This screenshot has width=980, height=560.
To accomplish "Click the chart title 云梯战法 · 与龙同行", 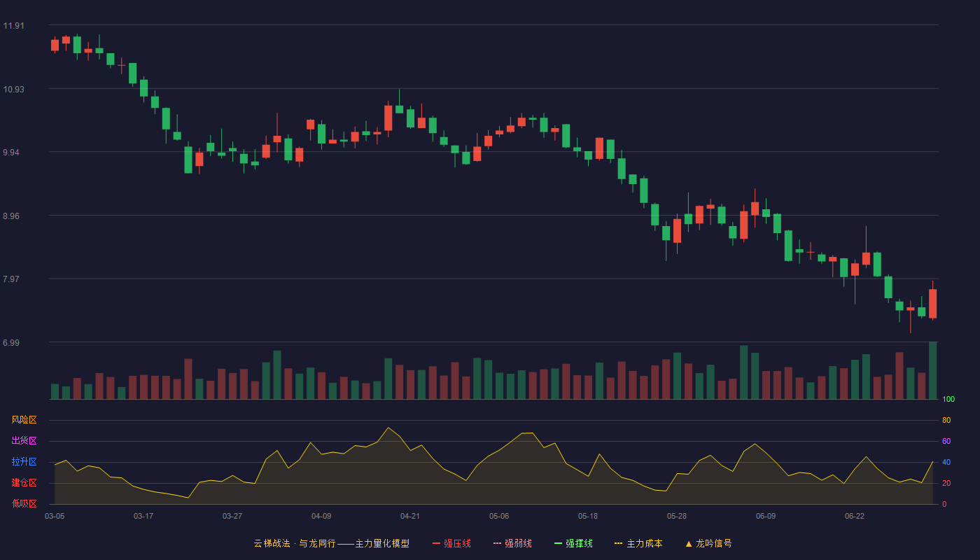I will tap(295, 543).
